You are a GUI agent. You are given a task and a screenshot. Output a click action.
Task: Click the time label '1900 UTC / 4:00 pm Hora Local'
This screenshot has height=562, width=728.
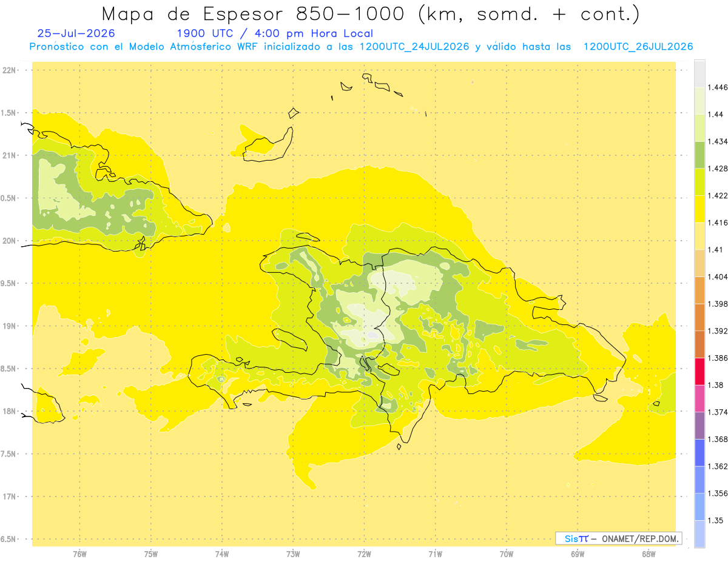tap(275, 33)
